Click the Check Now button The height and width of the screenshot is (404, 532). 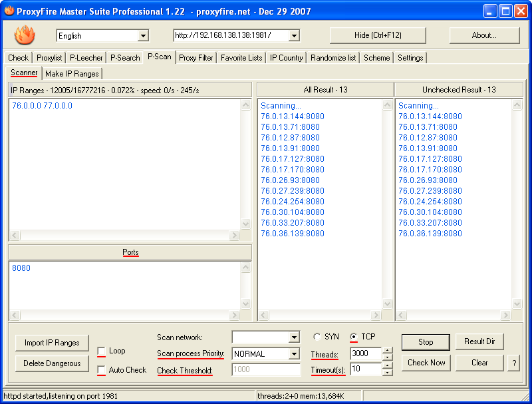pyautogui.click(x=426, y=363)
